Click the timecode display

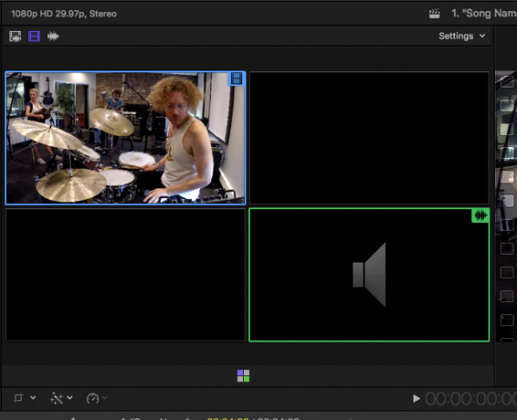(x=470, y=398)
